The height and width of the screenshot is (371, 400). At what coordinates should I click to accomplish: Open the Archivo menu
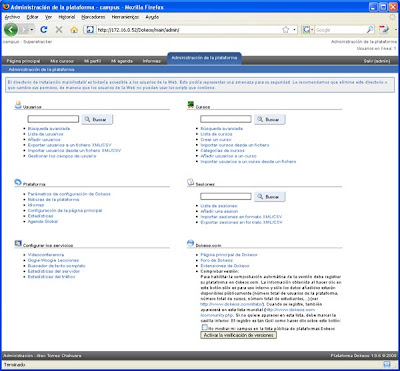click(12, 17)
